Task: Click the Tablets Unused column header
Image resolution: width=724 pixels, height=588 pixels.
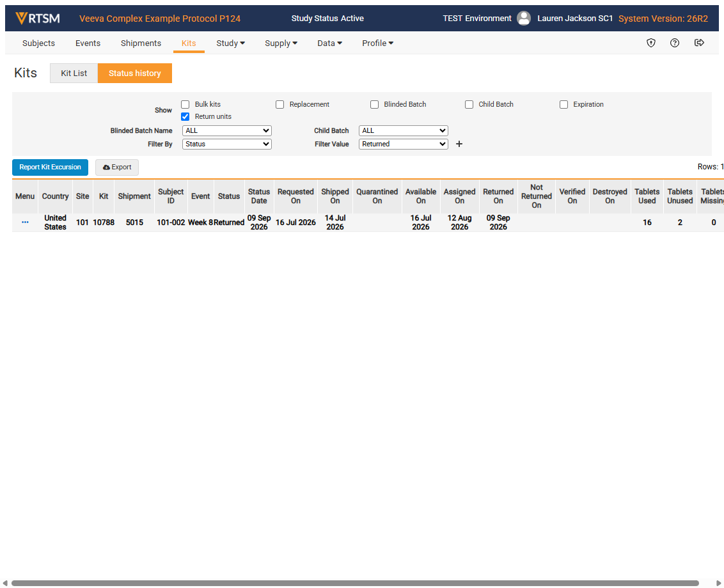Action: coord(680,196)
